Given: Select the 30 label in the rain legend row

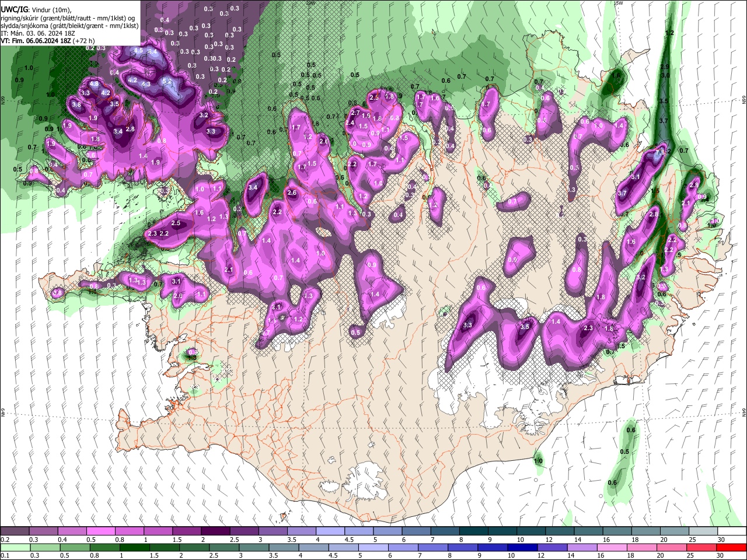Looking at the screenshot, I should (x=720, y=556).
